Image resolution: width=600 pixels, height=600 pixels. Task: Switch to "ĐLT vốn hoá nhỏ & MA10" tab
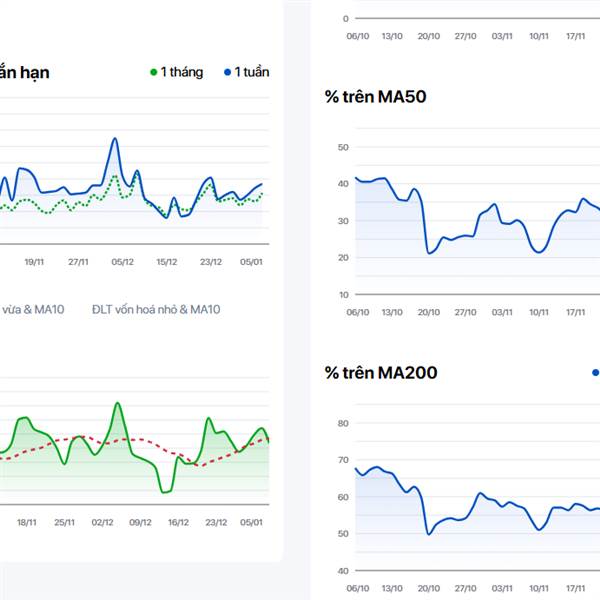tap(155, 309)
